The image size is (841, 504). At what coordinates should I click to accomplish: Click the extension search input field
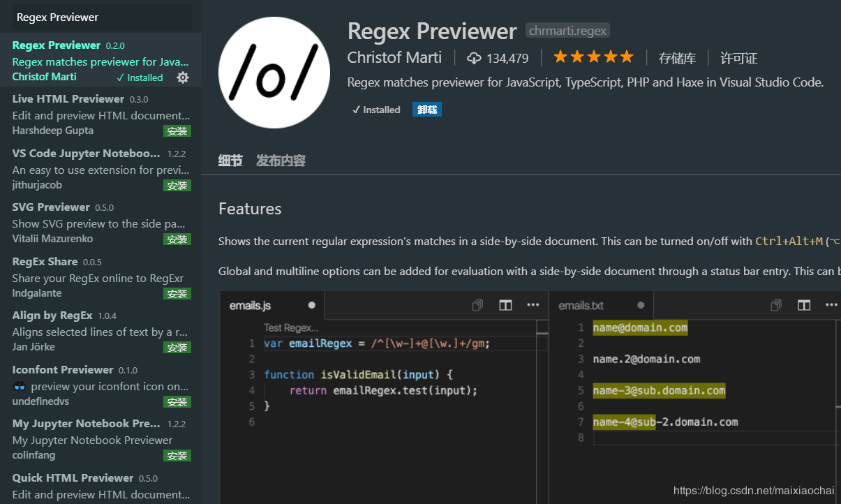pyautogui.click(x=102, y=17)
